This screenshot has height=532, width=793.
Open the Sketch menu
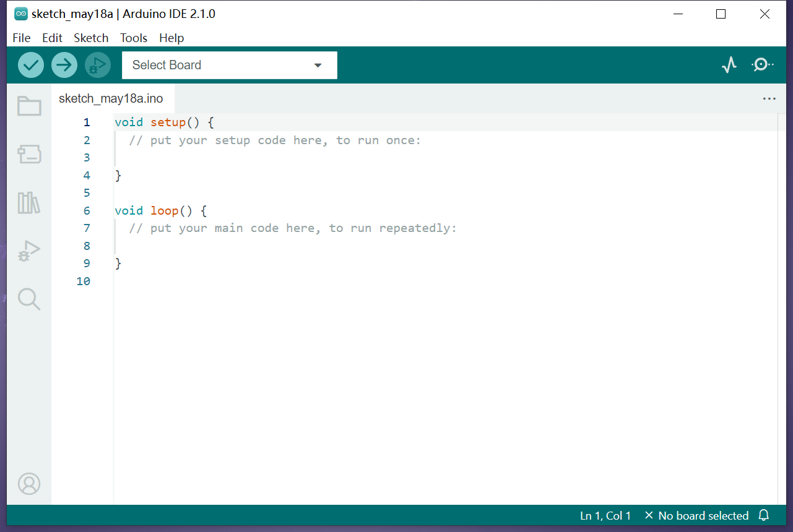pos(91,38)
